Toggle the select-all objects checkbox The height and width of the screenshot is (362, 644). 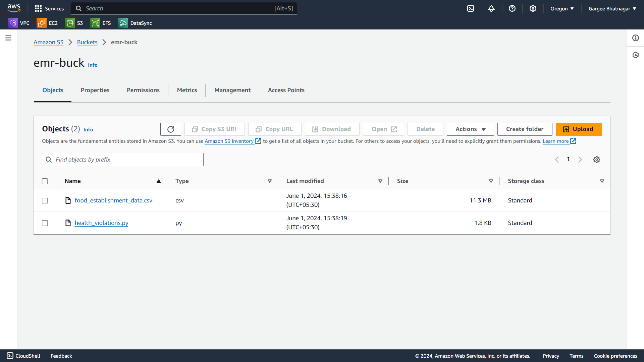pos(45,181)
